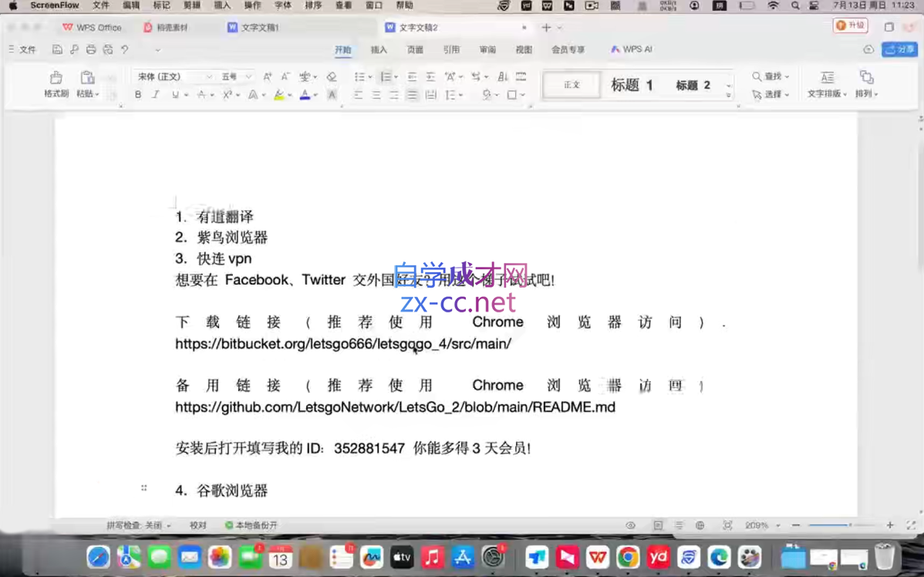Click the new tab plus button
The height and width of the screenshot is (577, 924).
tap(546, 28)
